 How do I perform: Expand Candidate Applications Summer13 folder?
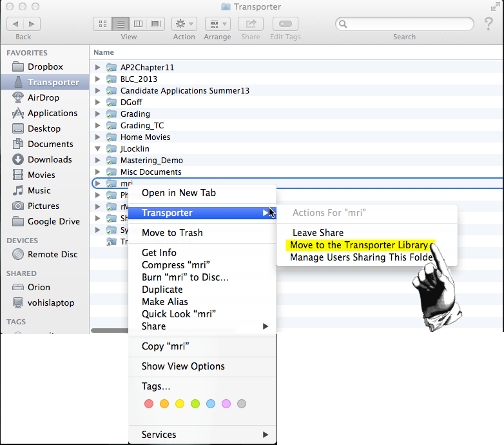97,91
